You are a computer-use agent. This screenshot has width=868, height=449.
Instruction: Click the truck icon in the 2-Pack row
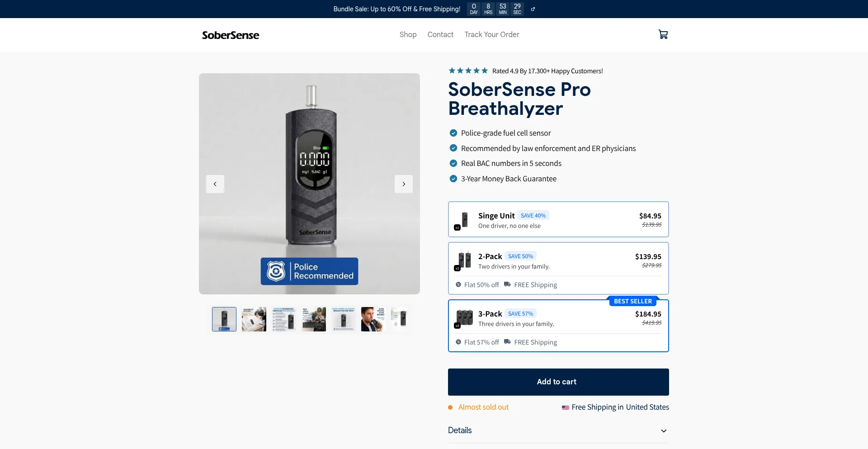tap(507, 284)
